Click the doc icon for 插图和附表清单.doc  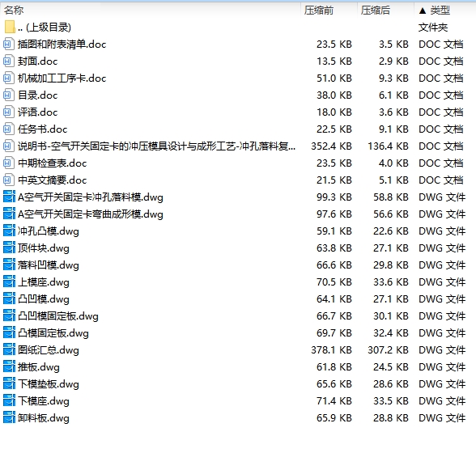tap(8, 44)
